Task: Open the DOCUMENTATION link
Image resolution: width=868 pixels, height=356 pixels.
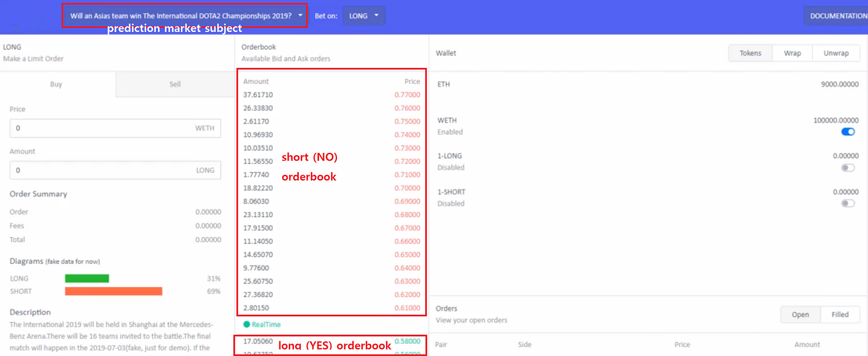Action: tap(838, 16)
